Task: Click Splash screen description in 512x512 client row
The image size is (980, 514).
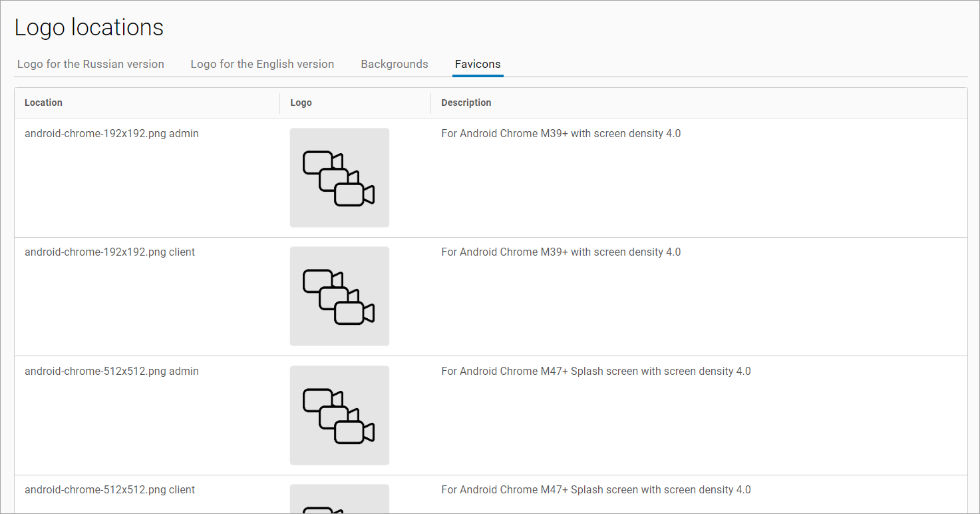Action: coord(595,490)
